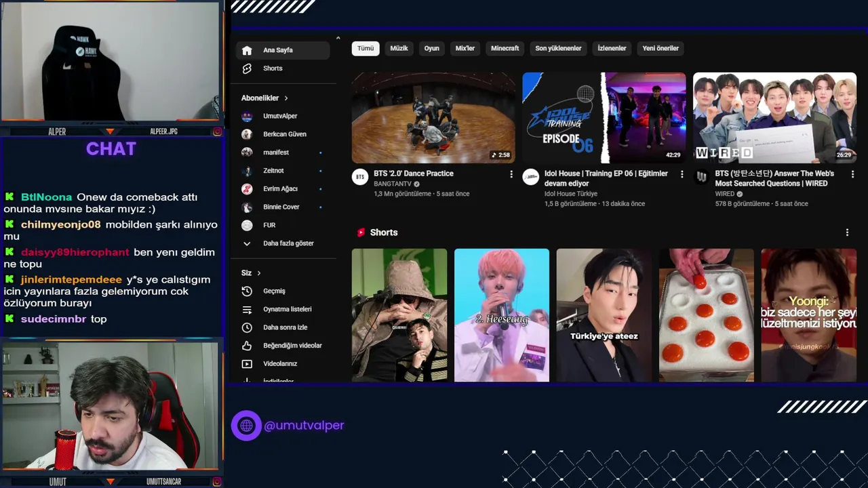Open the orange egg yolks short
Screen dimensions: 868x488
pos(707,315)
